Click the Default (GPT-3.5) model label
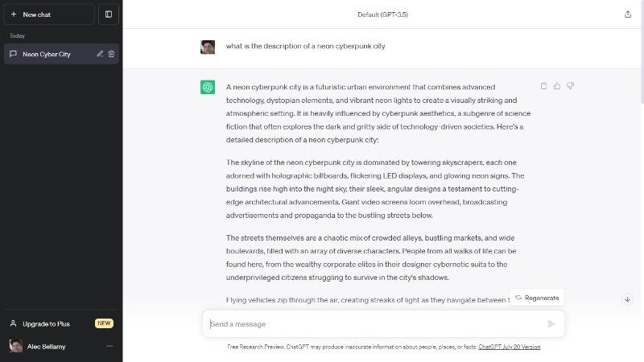Screen dimensions: 644x362 383,14
